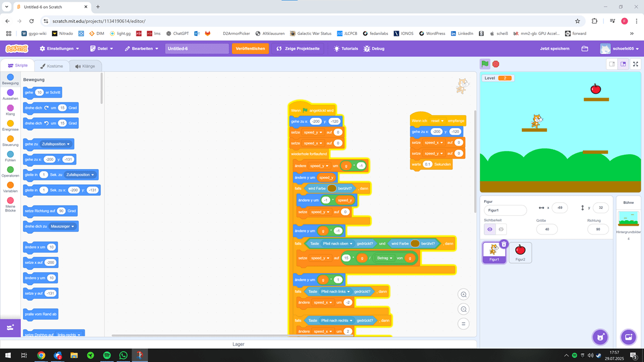
Task: Expand the Mauszeiger dropdown in 'drehe dich zu'
Action: tap(63, 226)
